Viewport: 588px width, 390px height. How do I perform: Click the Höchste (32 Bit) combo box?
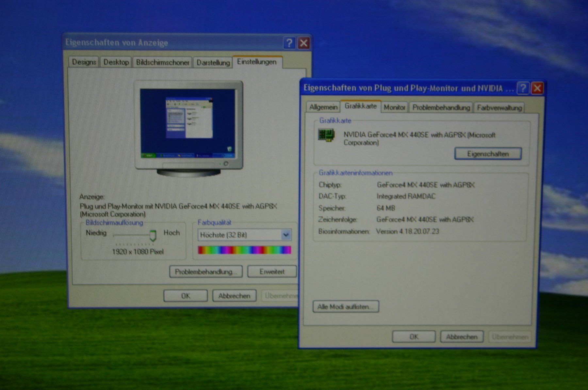tap(244, 235)
